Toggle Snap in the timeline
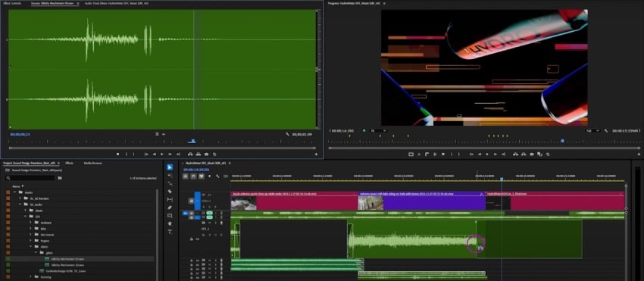Viewport: 644px width, 281px height. coord(193,176)
